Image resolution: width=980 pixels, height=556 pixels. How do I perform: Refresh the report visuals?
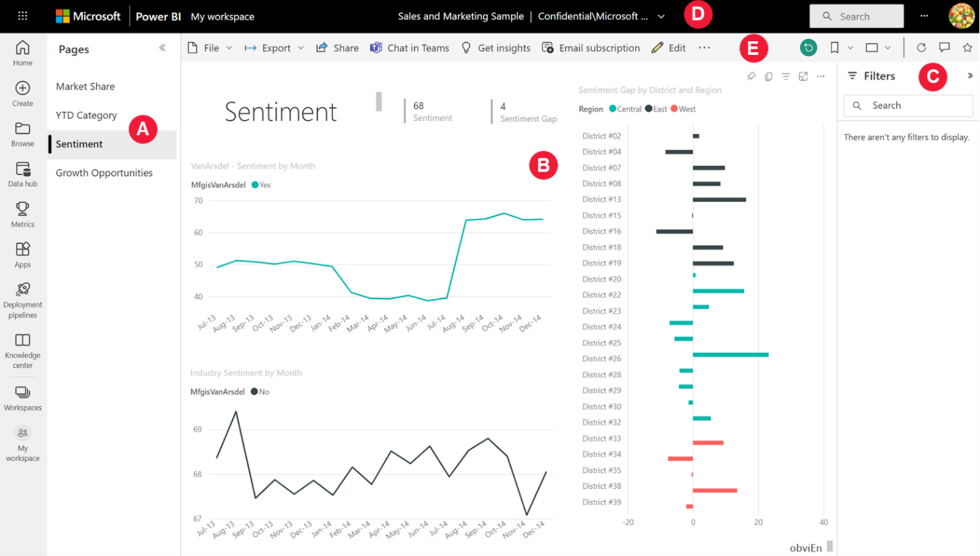[x=921, y=48]
